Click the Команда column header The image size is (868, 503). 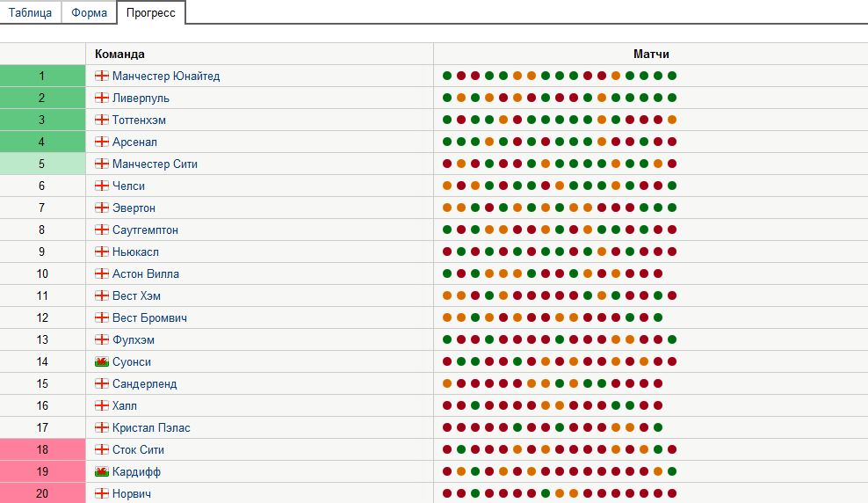(x=119, y=55)
